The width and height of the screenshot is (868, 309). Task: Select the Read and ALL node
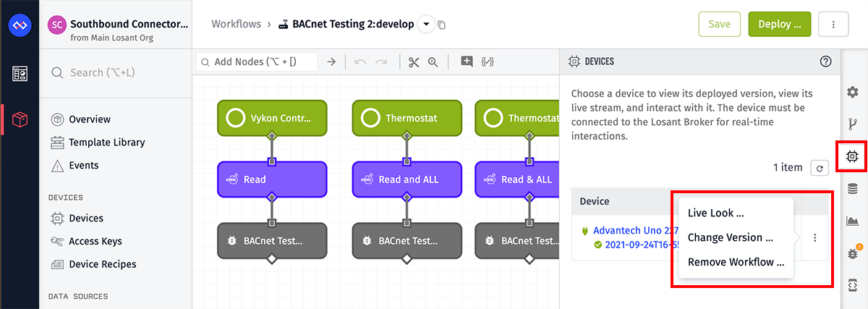coord(407,179)
